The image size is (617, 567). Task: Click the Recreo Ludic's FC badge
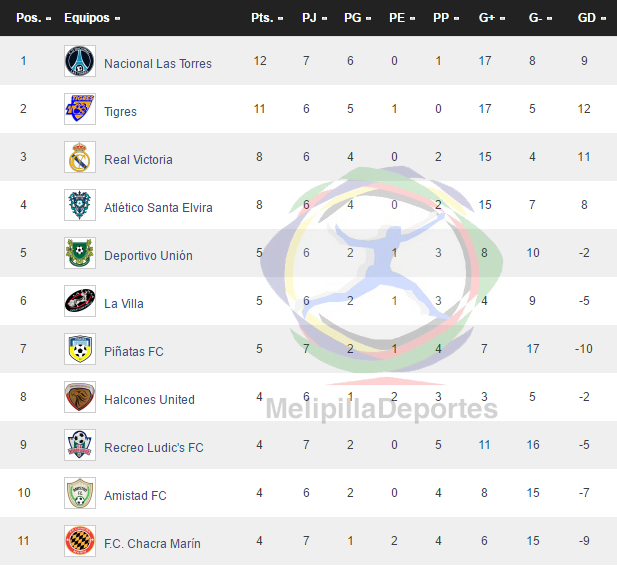[80, 445]
